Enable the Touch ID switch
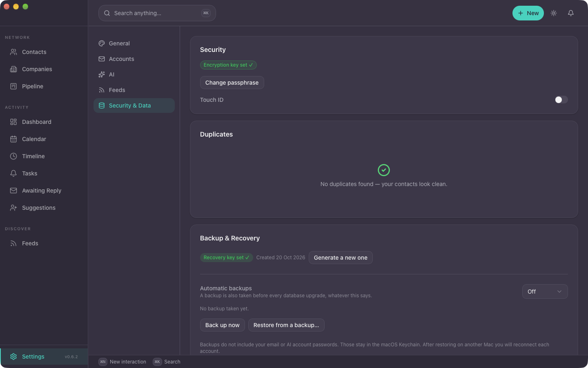Image resolution: width=588 pixels, height=368 pixels. pos(561,100)
